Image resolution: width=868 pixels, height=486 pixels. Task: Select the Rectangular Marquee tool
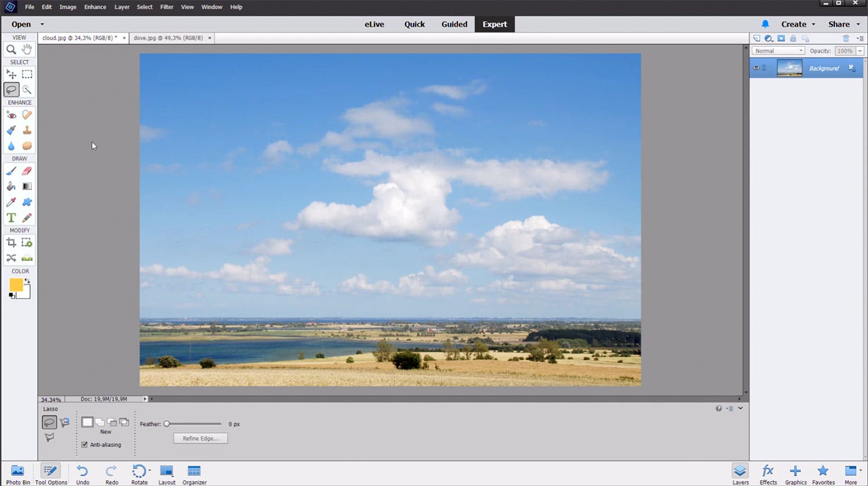[x=27, y=74]
